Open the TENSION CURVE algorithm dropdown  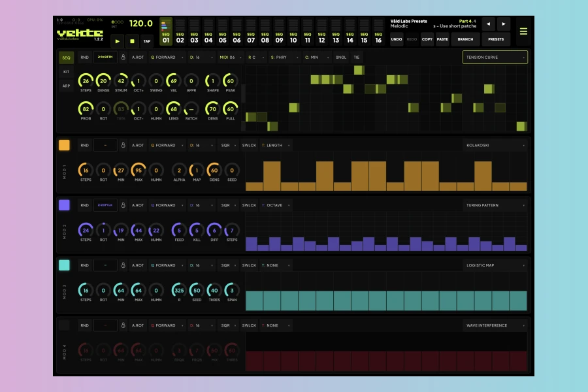[495, 57]
